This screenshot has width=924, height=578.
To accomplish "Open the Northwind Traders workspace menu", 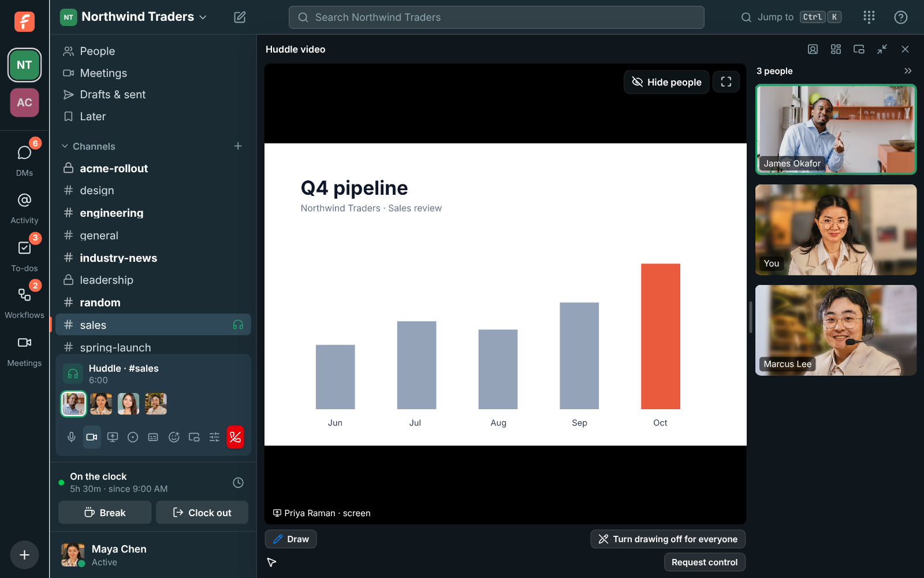I will click(133, 17).
